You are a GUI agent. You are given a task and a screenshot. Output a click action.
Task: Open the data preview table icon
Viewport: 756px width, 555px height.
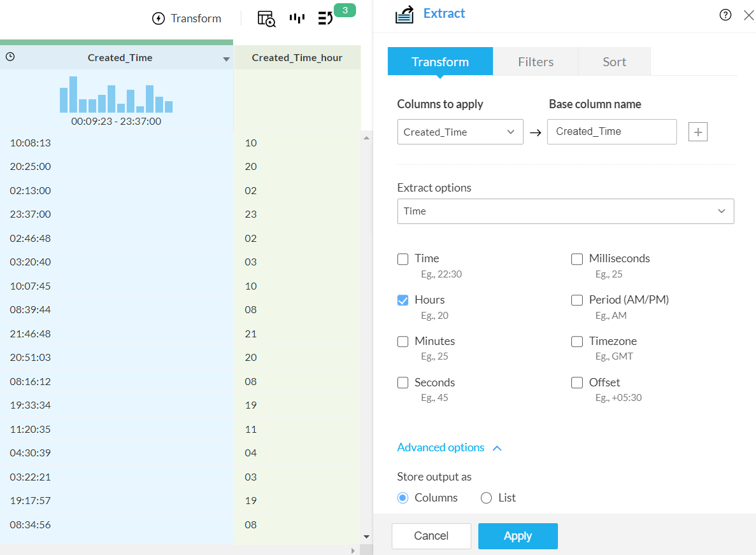point(266,18)
